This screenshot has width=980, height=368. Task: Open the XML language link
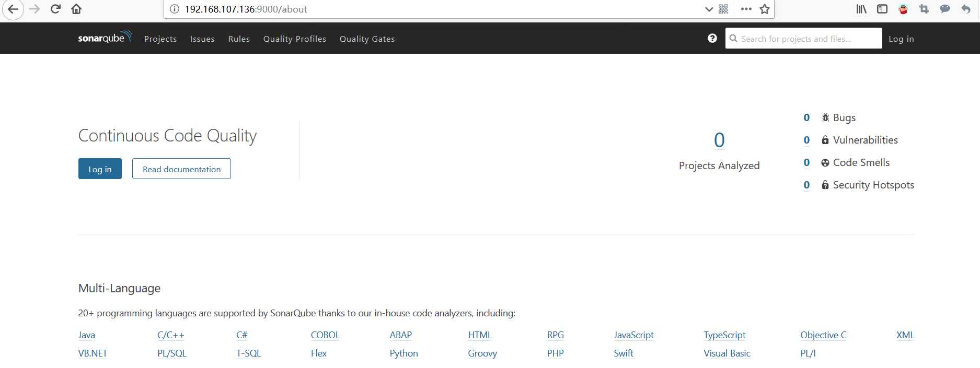click(x=905, y=335)
